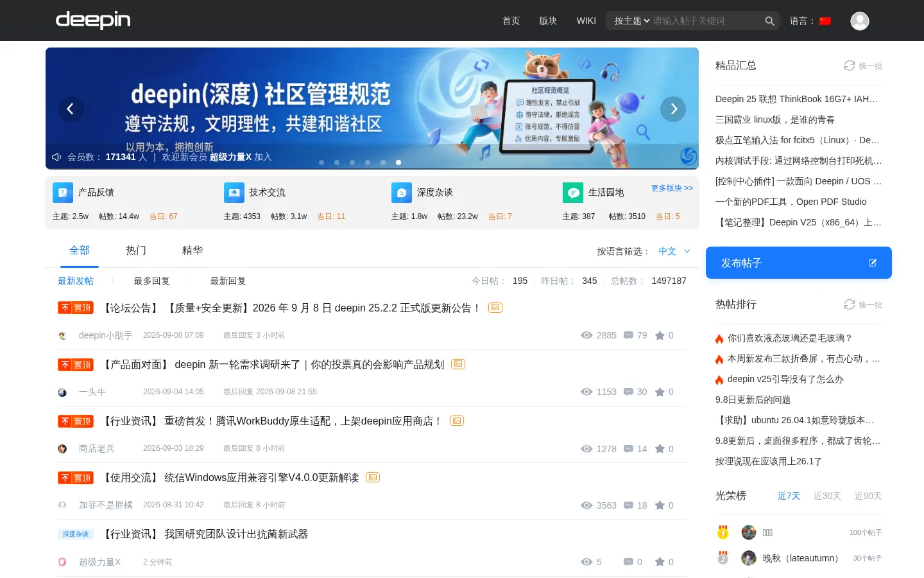The height and width of the screenshot is (578, 924).
Task: Open the 按主题 search type dropdown
Action: (x=632, y=21)
